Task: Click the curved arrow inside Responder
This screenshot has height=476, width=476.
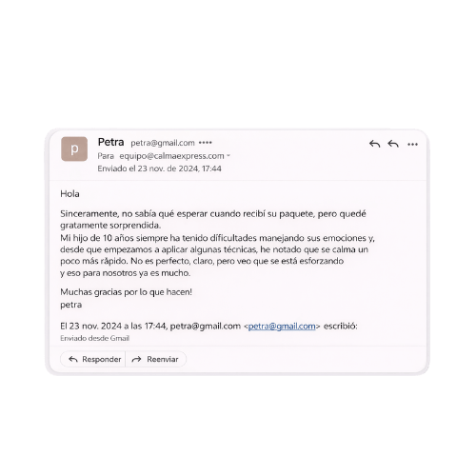Action: pyautogui.click(x=73, y=359)
